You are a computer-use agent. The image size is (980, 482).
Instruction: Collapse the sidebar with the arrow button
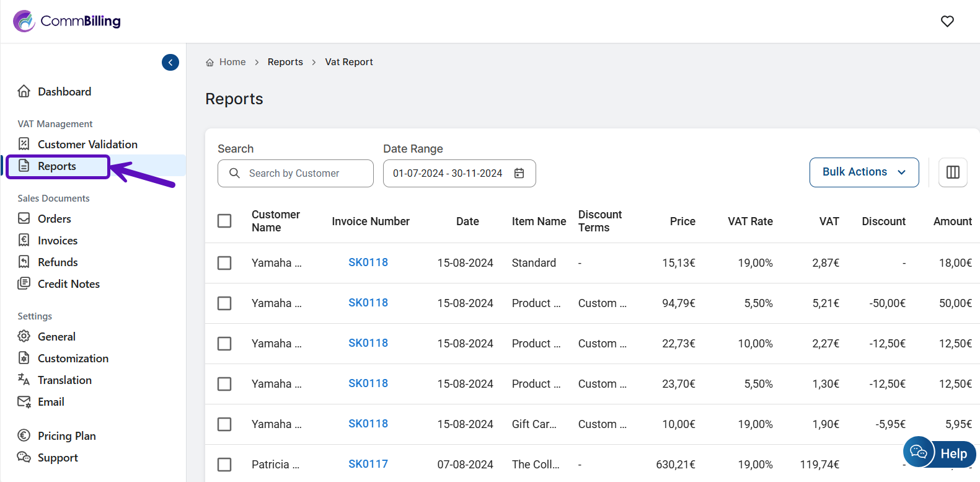pyautogui.click(x=170, y=63)
